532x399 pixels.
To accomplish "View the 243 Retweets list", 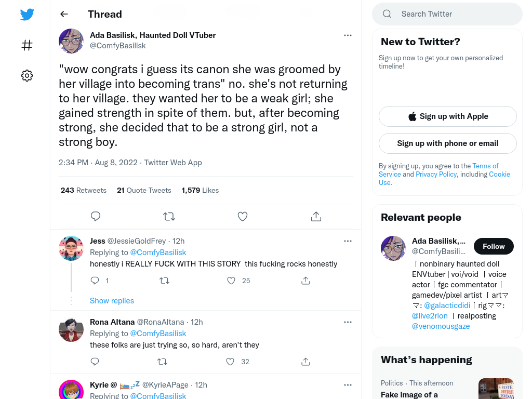I will tap(84, 190).
